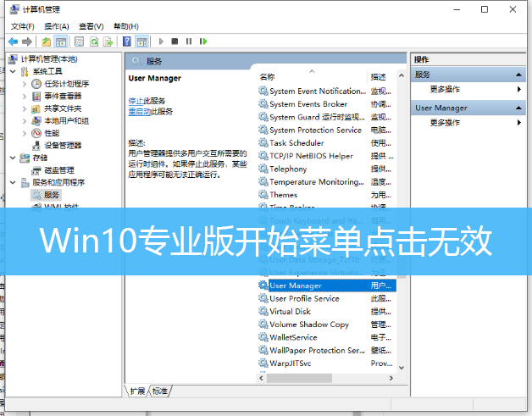Switch to the 标准 tab
Screen dimensions: 532x416
point(160,391)
